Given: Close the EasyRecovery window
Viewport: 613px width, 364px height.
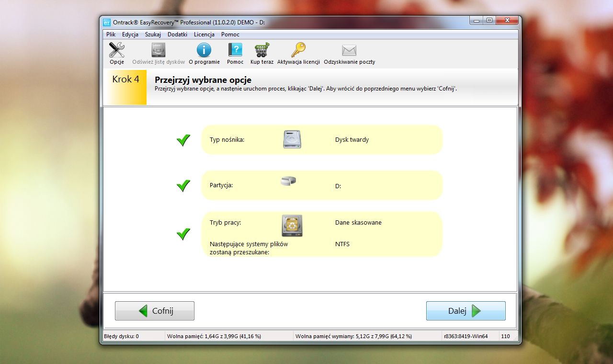Looking at the screenshot, I should tap(507, 21).
